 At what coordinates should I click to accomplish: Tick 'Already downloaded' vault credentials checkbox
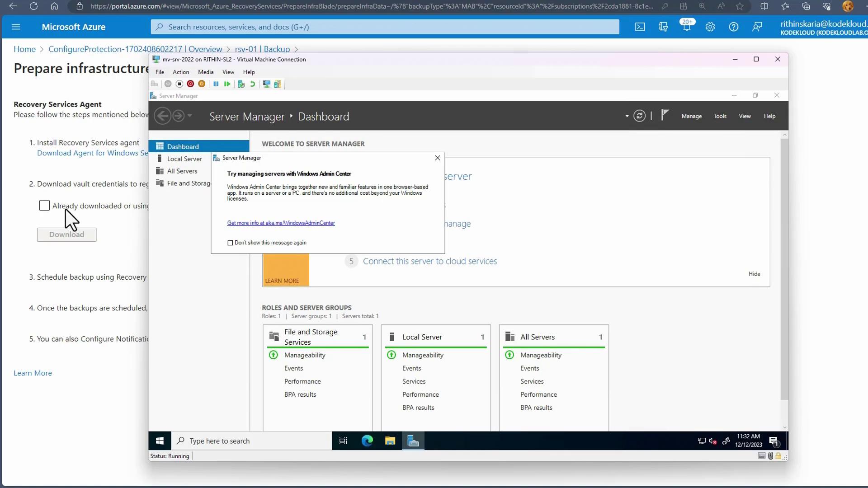tap(44, 206)
